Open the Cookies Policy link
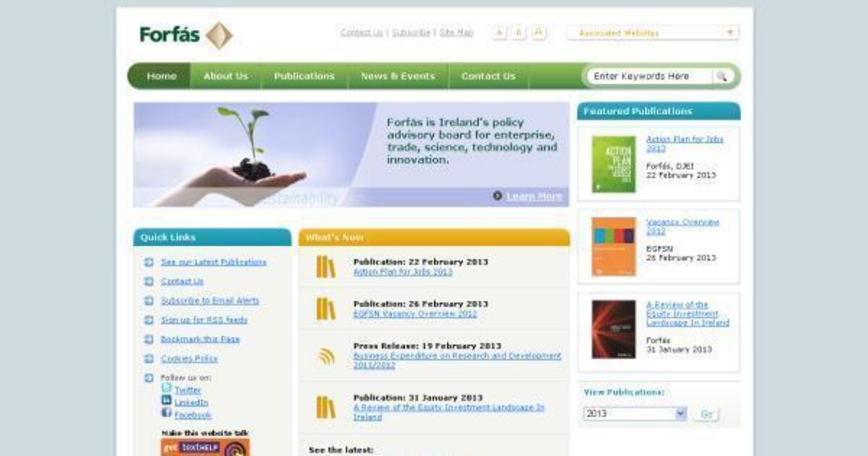The width and height of the screenshot is (868, 456). (x=189, y=358)
